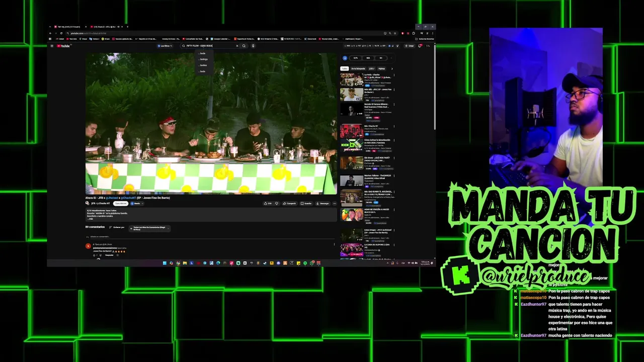
Task: Click the Compartir share button
Action: (289, 203)
